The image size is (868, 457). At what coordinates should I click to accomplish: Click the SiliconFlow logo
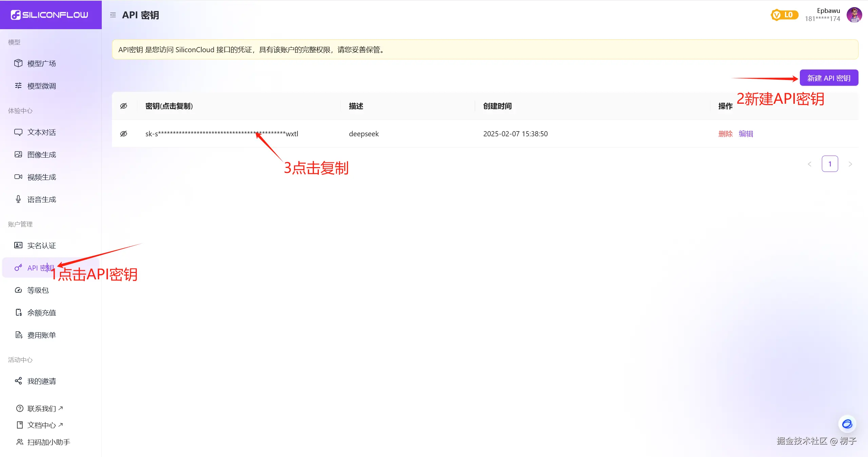pyautogui.click(x=50, y=15)
